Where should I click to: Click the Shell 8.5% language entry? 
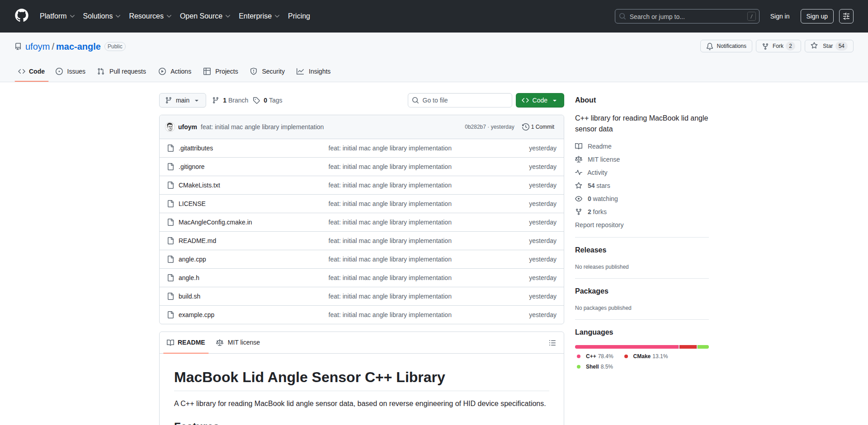pyautogui.click(x=595, y=367)
